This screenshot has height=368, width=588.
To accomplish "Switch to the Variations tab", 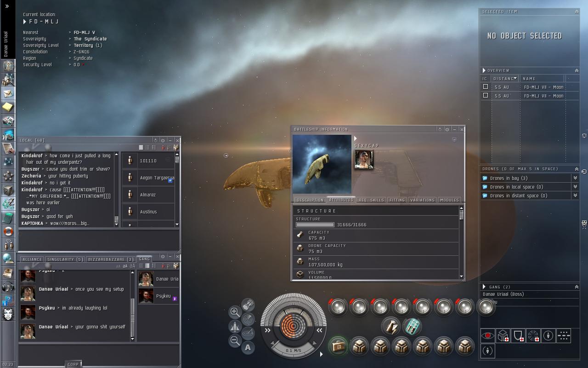I will (x=422, y=200).
